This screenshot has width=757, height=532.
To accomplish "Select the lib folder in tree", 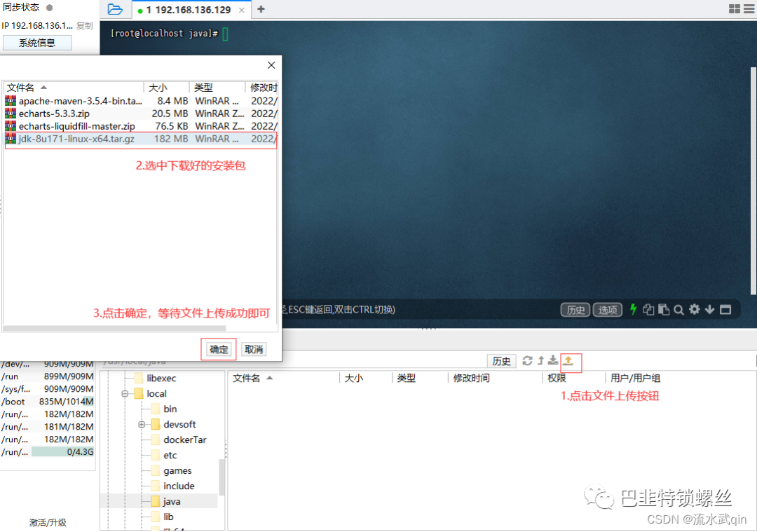I will (168, 517).
